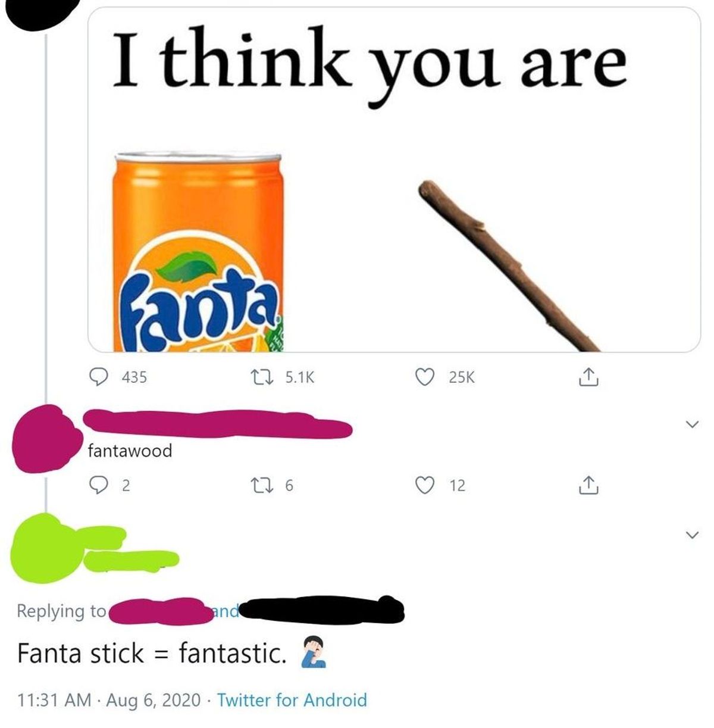Retweet the fantawood tweet
The width and height of the screenshot is (714, 728).
(x=274, y=486)
